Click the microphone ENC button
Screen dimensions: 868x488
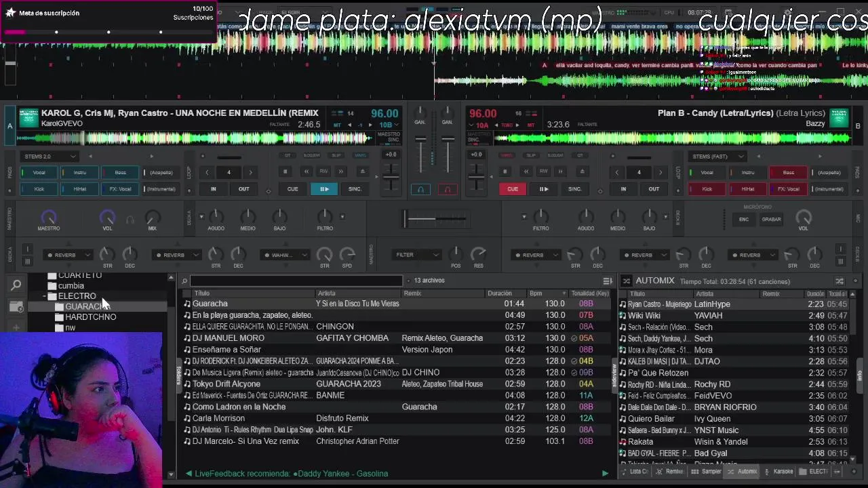pyautogui.click(x=744, y=220)
